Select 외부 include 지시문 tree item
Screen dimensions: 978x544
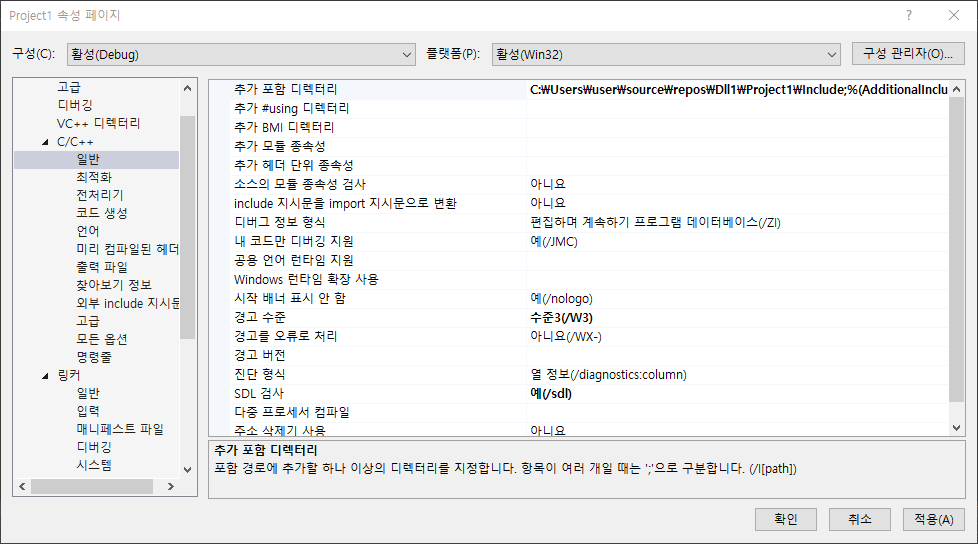127,303
